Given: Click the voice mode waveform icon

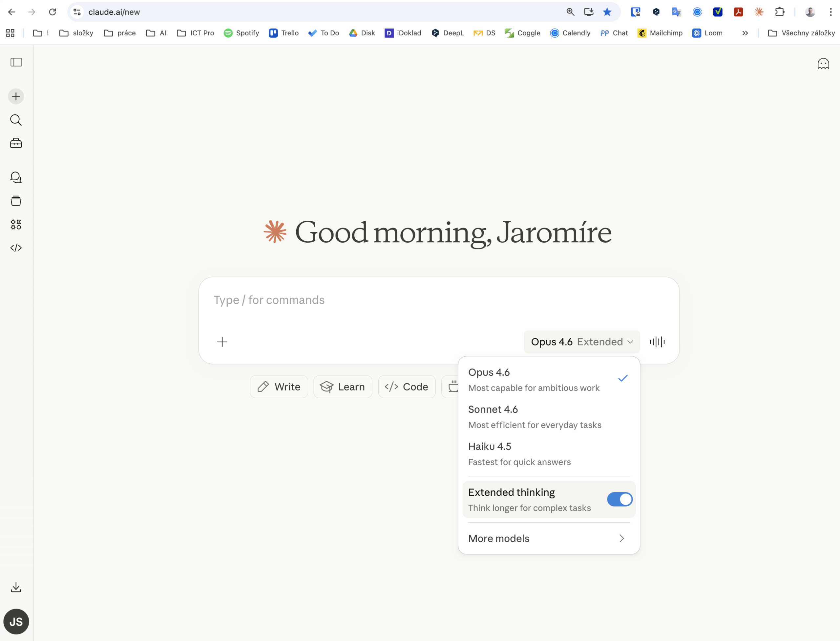Looking at the screenshot, I should (657, 342).
